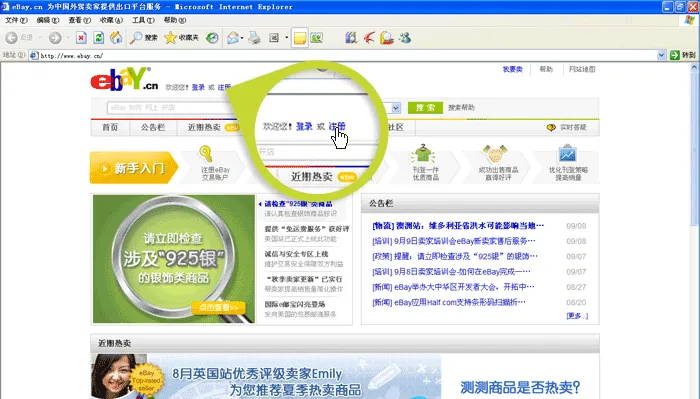Click the green shirt listing icon
Image resolution: width=700 pixels, height=399 pixels.
423,154
